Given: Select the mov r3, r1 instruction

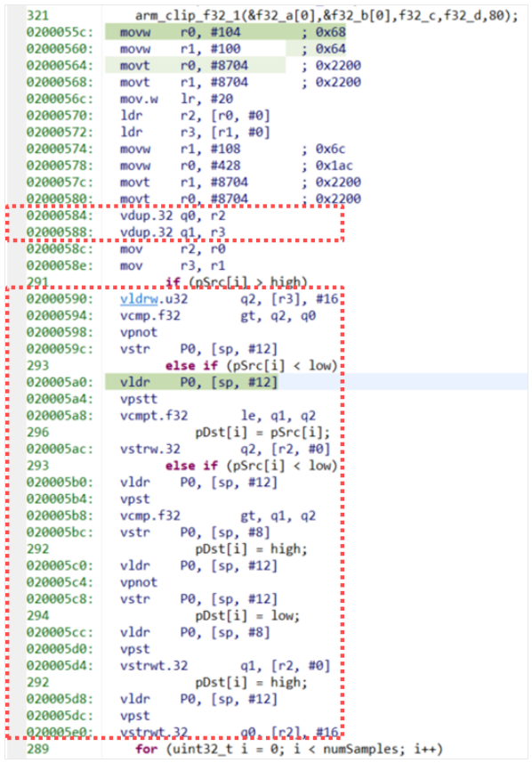Looking at the screenshot, I should [x=173, y=265].
